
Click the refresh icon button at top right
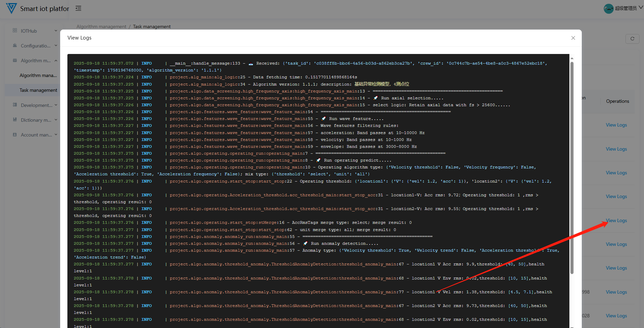click(632, 39)
